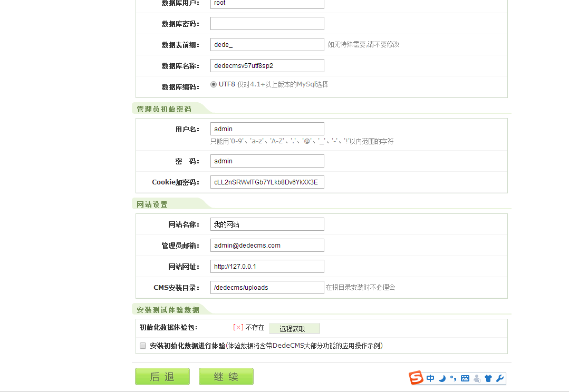The width and height of the screenshot is (569, 392).
Task: Open the skin (t-shirt) icon on IME bar
Action: pos(488,378)
